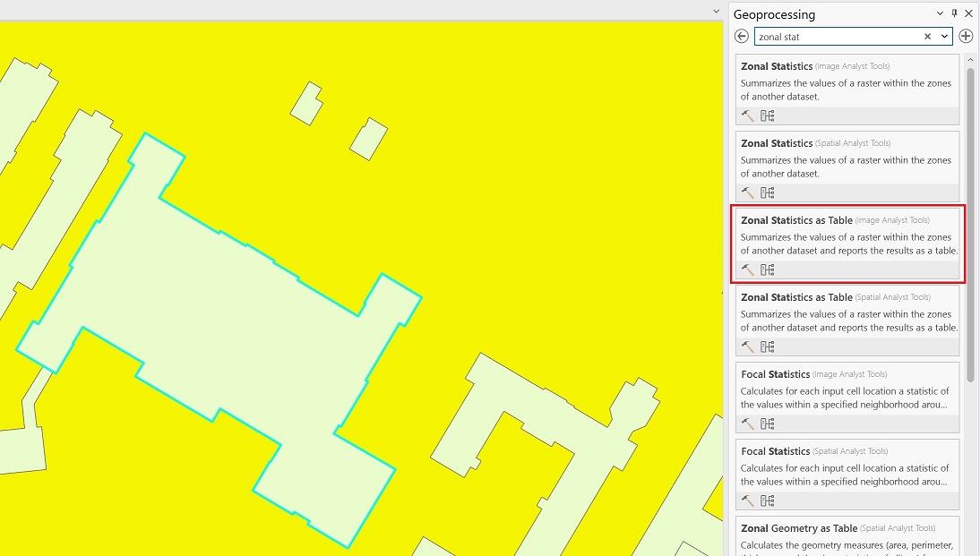Click hammer icon in highlighted Zonal Statistics as Table

(x=747, y=269)
